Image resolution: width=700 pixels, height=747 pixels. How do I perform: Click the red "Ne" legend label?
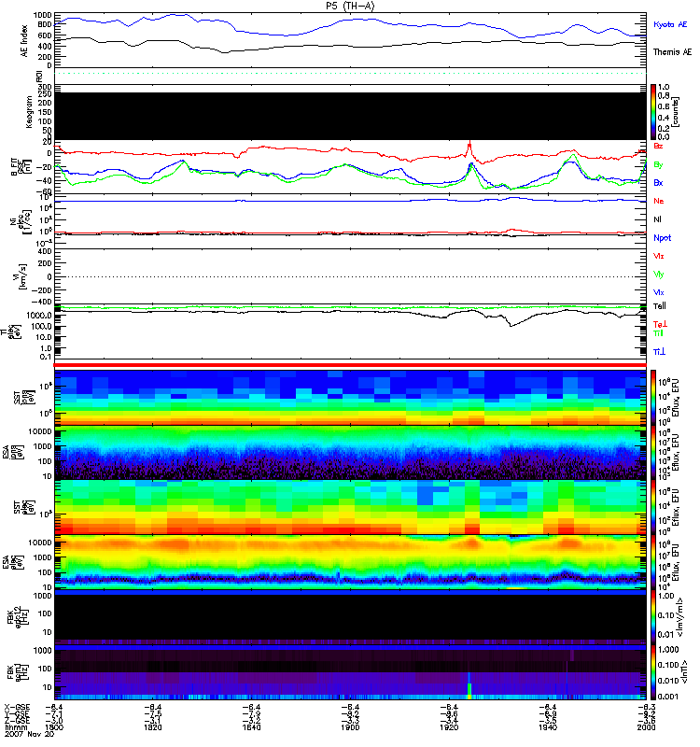659,201
